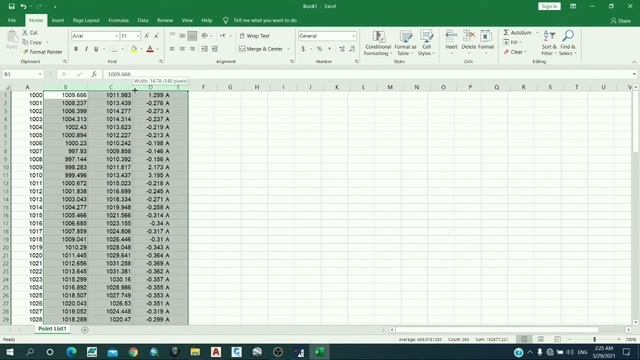640x360 pixels.
Task: Apply the yellow Fill Color
Action: point(134,49)
